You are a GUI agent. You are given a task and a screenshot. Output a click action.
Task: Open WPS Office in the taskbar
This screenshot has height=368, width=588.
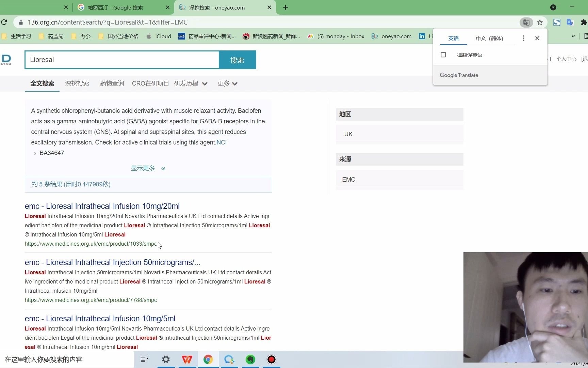(187, 359)
